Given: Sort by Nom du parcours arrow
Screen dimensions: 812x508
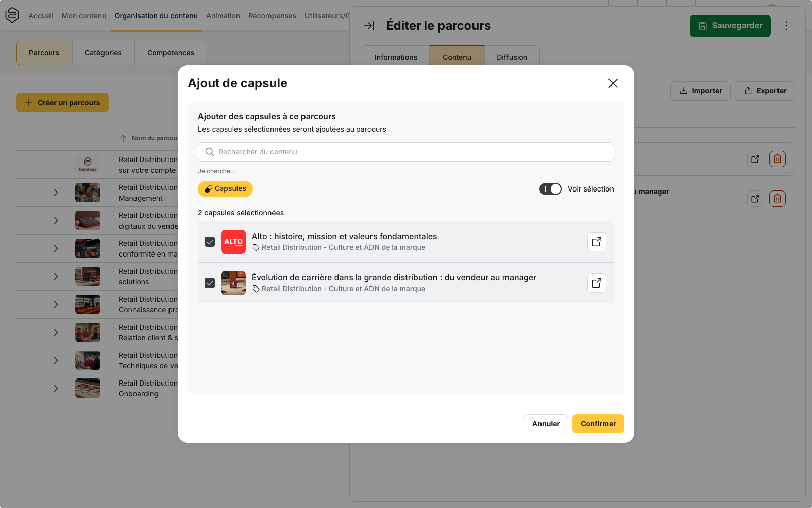Looking at the screenshot, I should coord(123,138).
